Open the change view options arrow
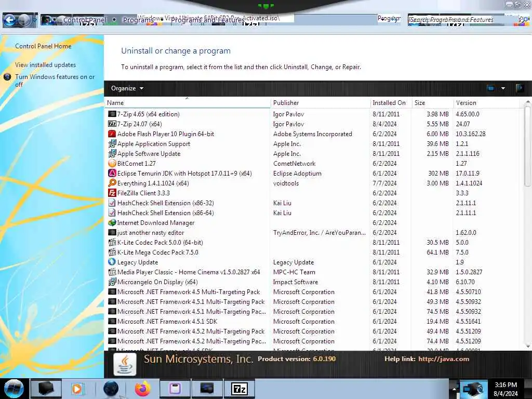 [503, 88]
